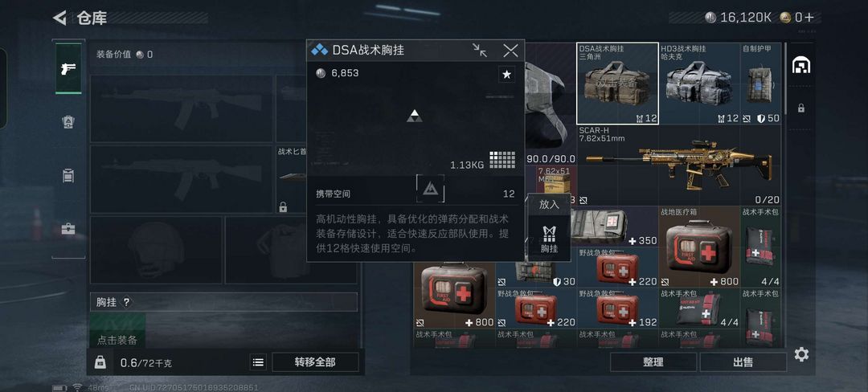Toggle the weight lock icon near 0.6/72千克
868x392 pixels.
pyautogui.click(x=100, y=362)
